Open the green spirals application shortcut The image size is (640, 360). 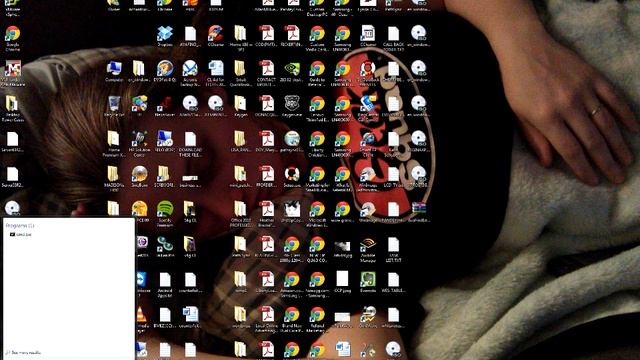[165, 247]
